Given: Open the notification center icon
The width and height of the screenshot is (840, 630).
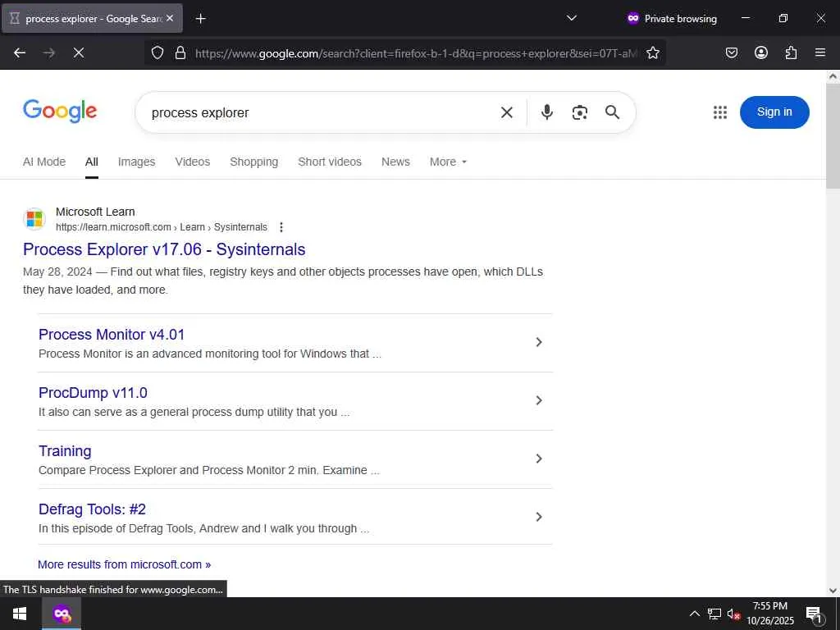Looking at the screenshot, I should (x=814, y=614).
